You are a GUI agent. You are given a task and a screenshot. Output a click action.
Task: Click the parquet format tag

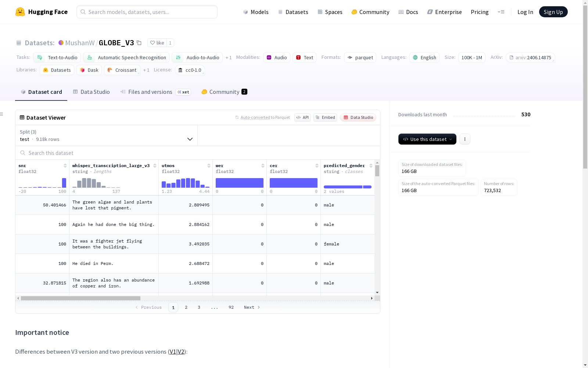coord(360,57)
